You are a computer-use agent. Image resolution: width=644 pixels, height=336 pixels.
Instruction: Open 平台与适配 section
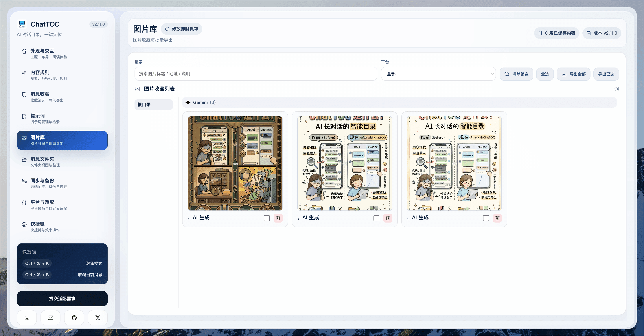click(62, 205)
